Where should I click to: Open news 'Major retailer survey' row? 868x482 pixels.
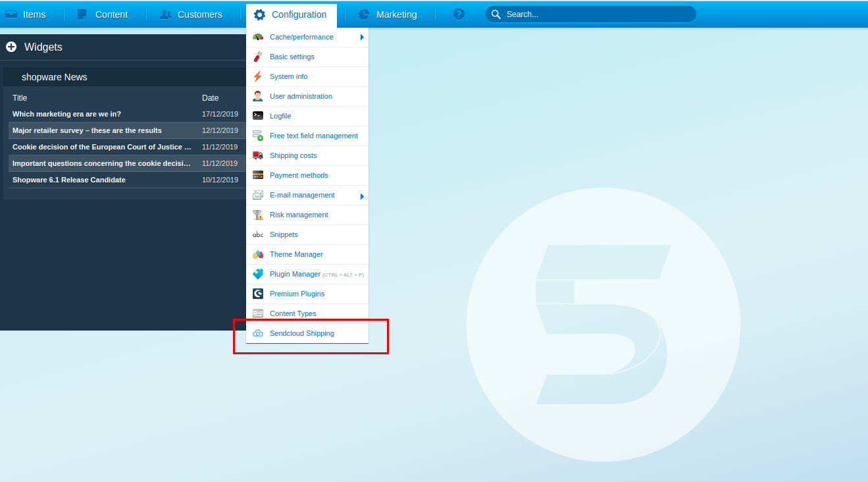coord(126,130)
